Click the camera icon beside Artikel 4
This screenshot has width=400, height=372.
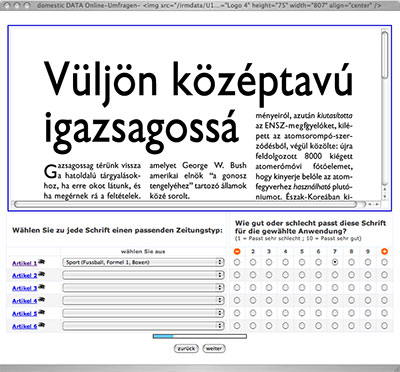point(41,300)
